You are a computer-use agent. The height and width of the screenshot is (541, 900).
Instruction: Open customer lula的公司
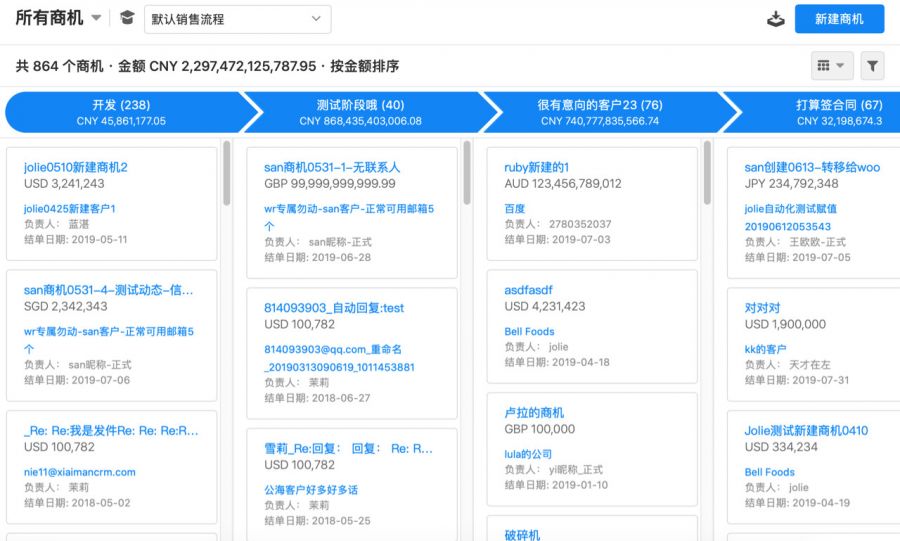click(528, 454)
